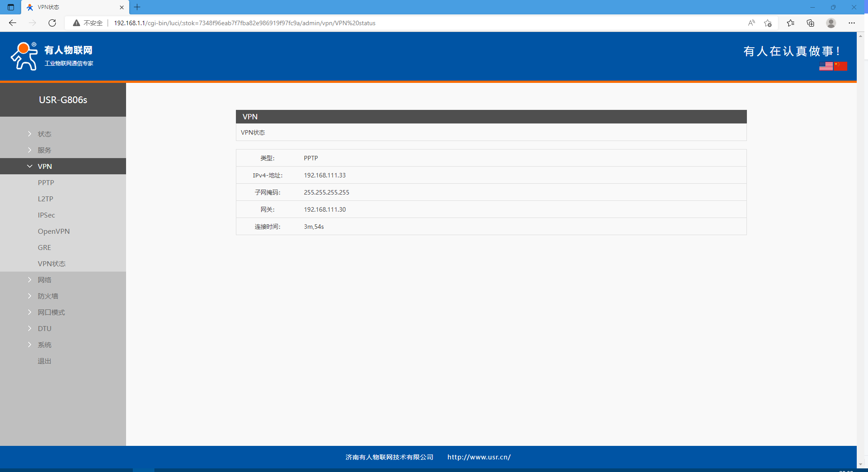
Task: Add page to favorites star icon
Action: [x=768, y=23]
